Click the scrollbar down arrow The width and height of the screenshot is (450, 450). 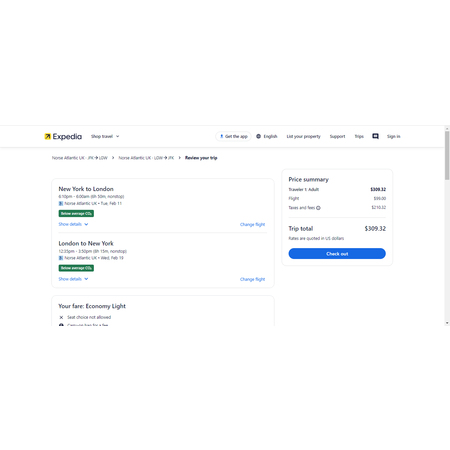click(447, 323)
